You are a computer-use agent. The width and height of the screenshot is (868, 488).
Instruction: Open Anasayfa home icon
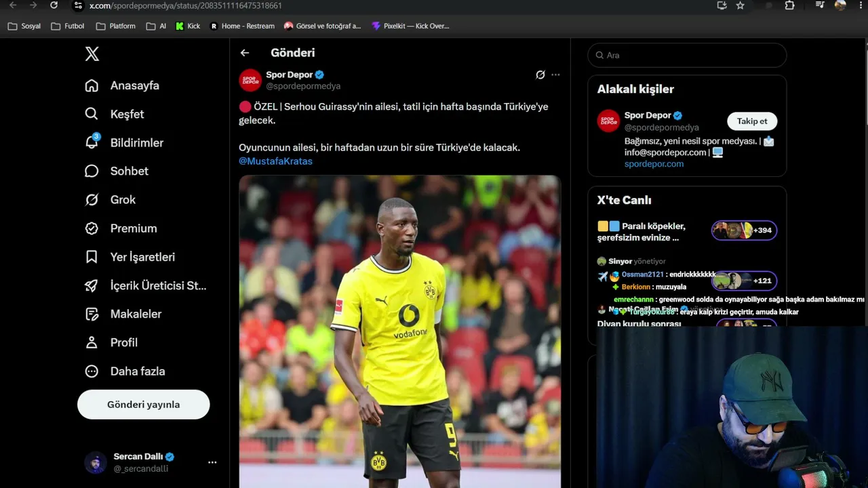coord(92,85)
